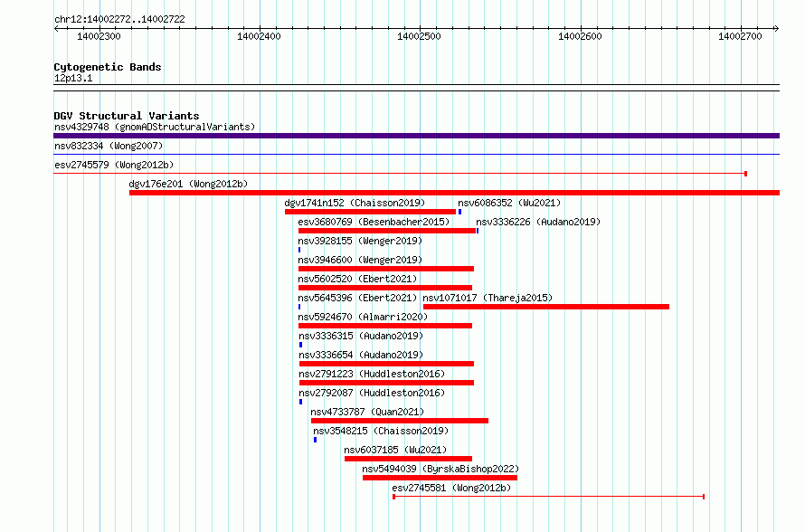Open nsv6037185 (Wu2021) label
Screen dimensions: 805x532
tap(395, 450)
